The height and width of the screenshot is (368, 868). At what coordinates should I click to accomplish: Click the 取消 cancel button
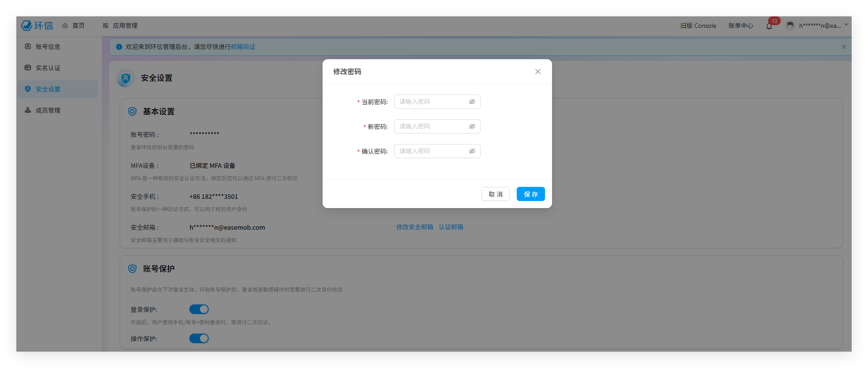[x=495, y=194]
